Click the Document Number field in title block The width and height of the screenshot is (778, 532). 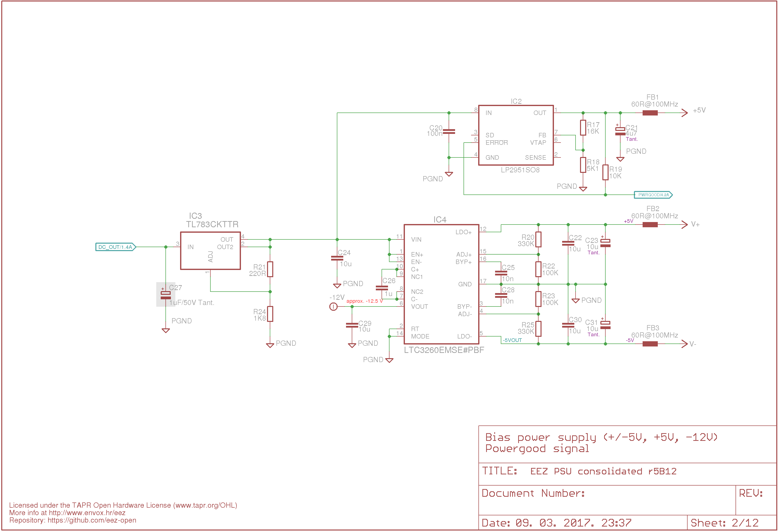(607, 500)
